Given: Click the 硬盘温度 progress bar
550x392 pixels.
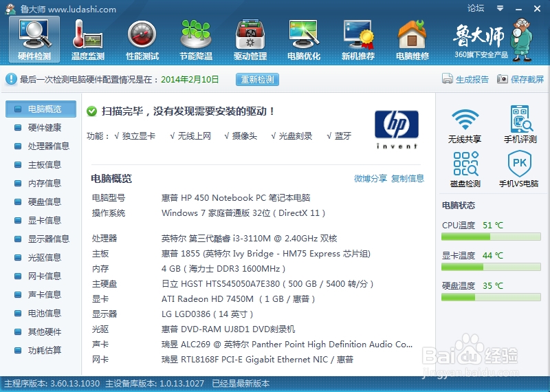Looking at the screenshot, I should pos(491,297).
